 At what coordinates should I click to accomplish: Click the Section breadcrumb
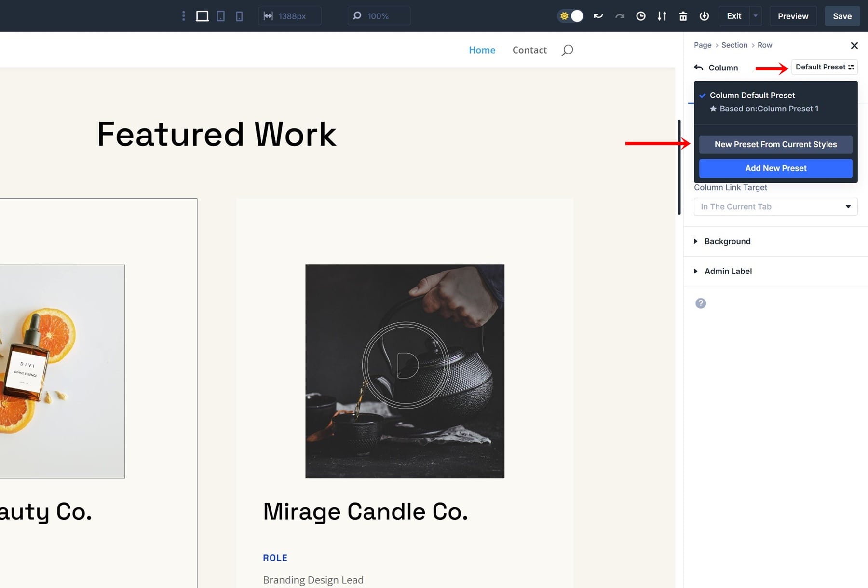click(x=734, y=45)
